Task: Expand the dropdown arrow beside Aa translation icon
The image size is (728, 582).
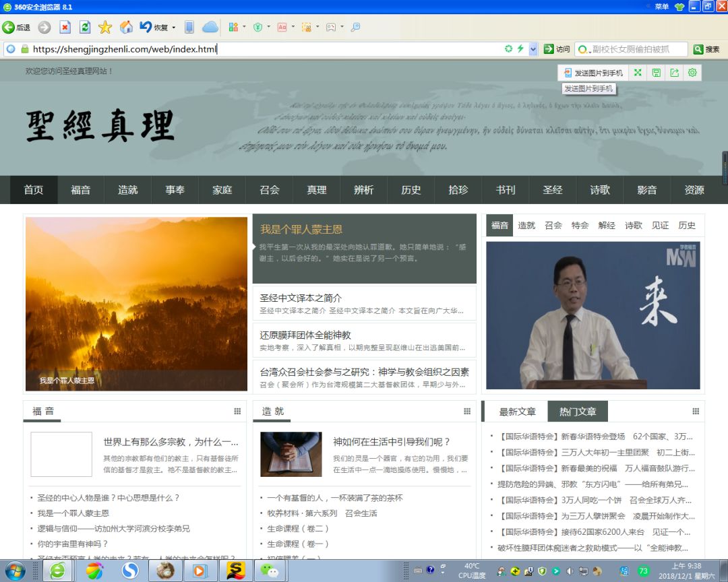Action: (x=293, y=27)
